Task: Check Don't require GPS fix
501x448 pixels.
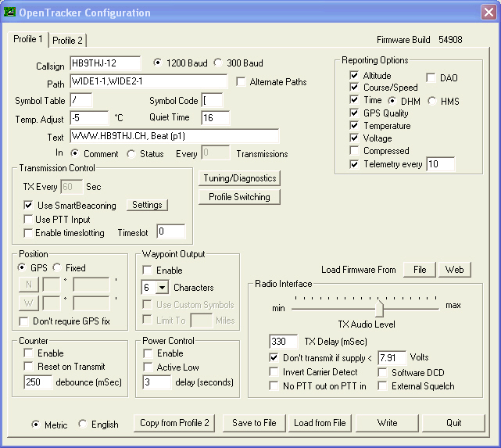Action: click(x=24, y=321)
